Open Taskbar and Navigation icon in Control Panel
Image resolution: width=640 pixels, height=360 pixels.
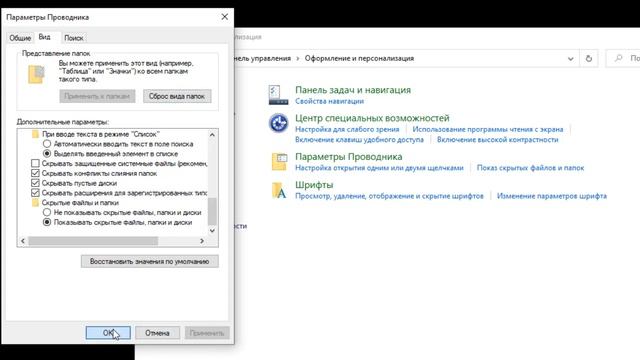click(278, 95)
